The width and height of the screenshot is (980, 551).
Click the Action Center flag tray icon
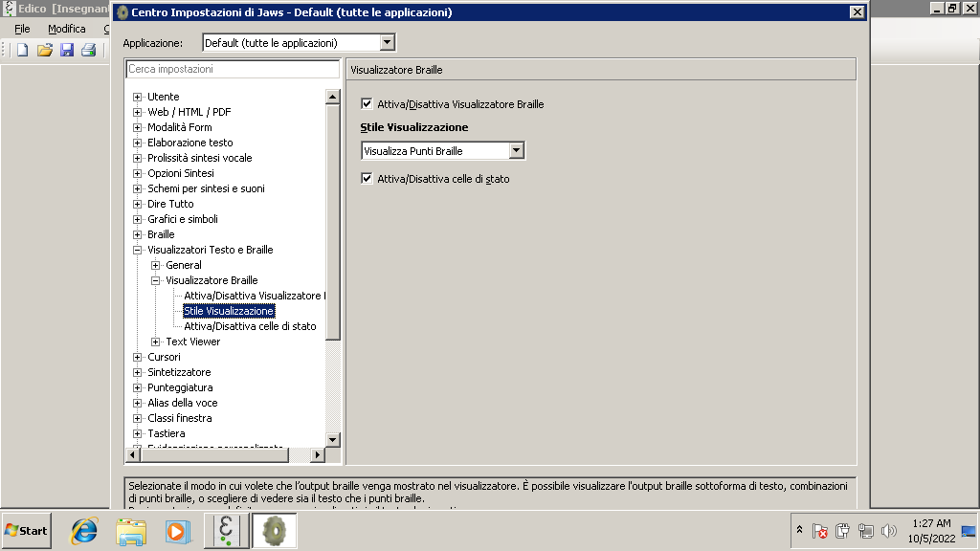tap(820, 531)
